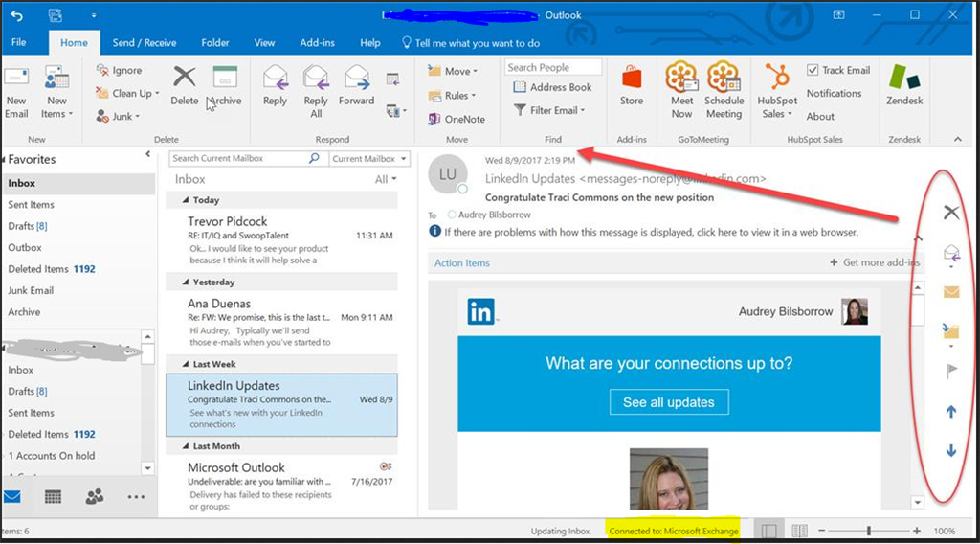Send message to OneNote

coord(457,119)
